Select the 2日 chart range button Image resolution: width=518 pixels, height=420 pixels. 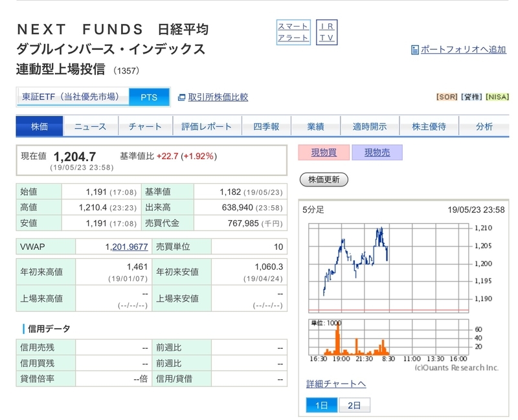click(x=354, y=405)
